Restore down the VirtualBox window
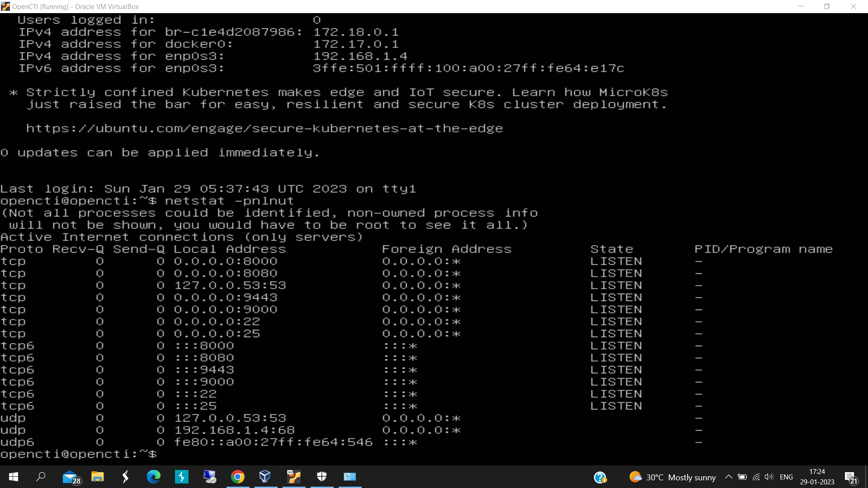The width and height of the screenshot is (868, 488). 827,6
